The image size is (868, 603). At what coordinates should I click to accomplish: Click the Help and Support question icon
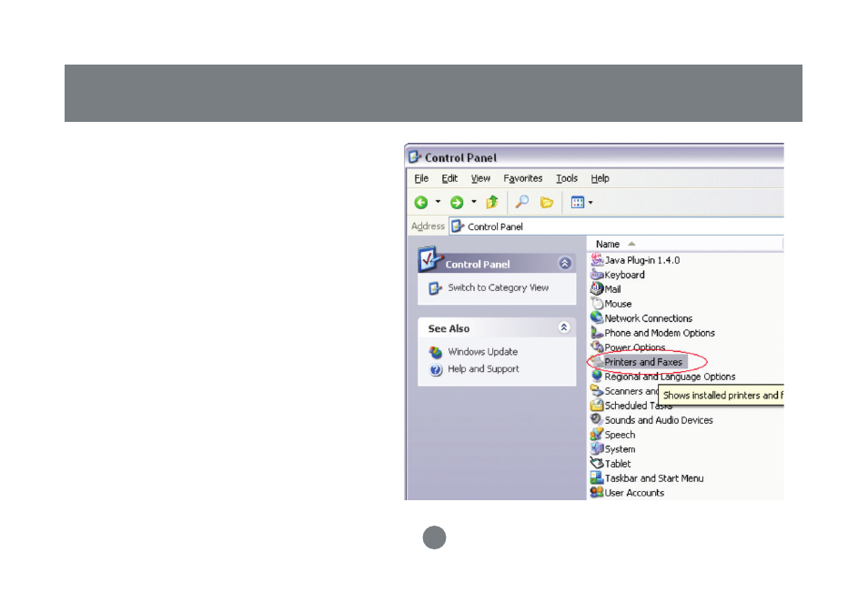[x=436, y=369]
